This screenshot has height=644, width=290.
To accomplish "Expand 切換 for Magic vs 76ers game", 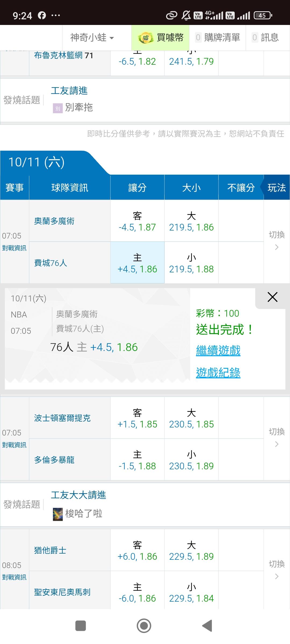I will click(x=277, y=240).
